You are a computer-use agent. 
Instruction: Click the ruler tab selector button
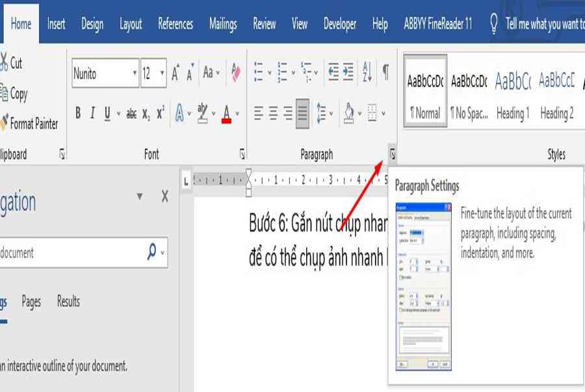[x=186, y=181]
